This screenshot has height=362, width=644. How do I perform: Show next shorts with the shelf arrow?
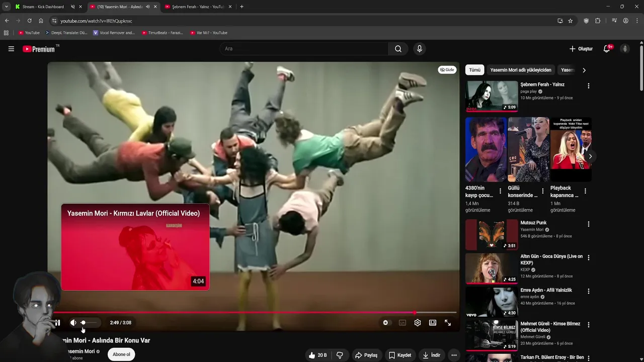pos(590,156)
